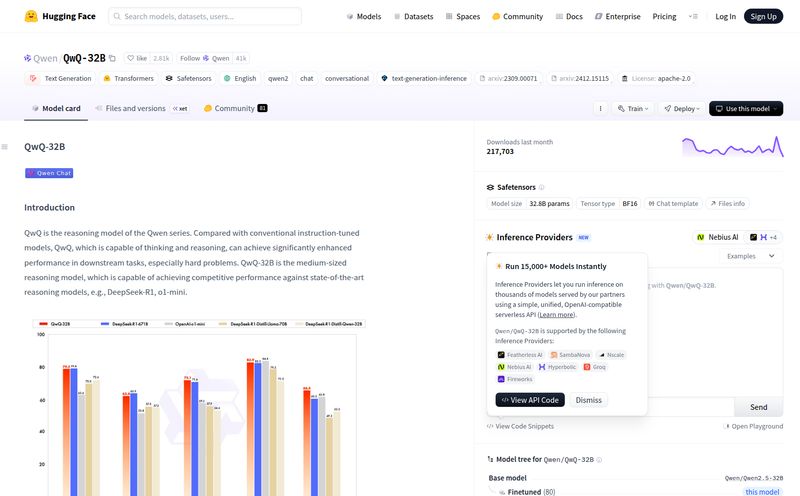Focus the search models input field
The height and width of the screenshot is (496, 800).
click(205, 16)
